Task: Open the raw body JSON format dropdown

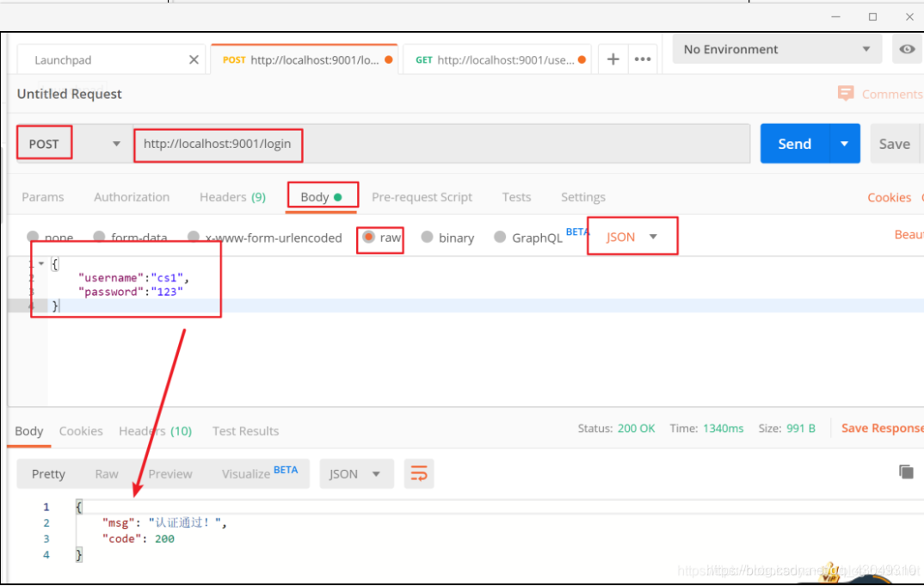Action: coord(631,237)
